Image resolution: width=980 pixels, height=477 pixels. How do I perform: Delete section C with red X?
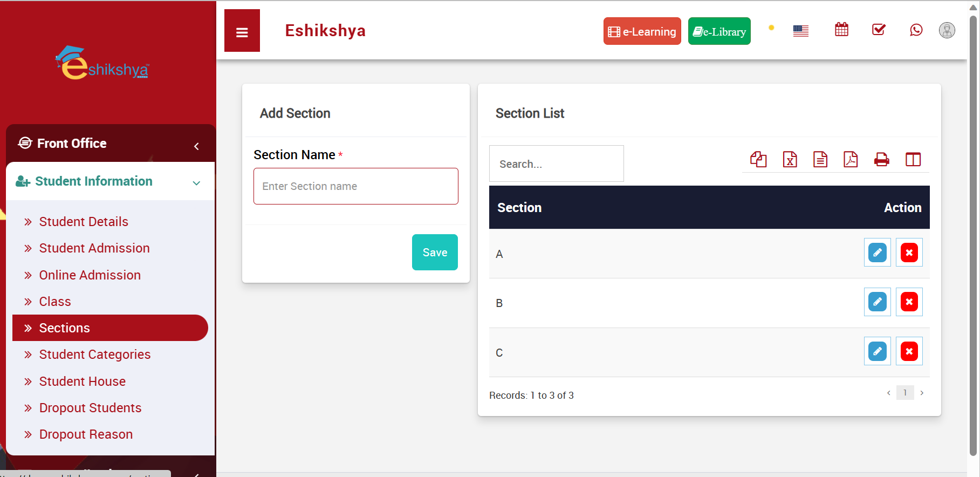click(x=909, y=352)
